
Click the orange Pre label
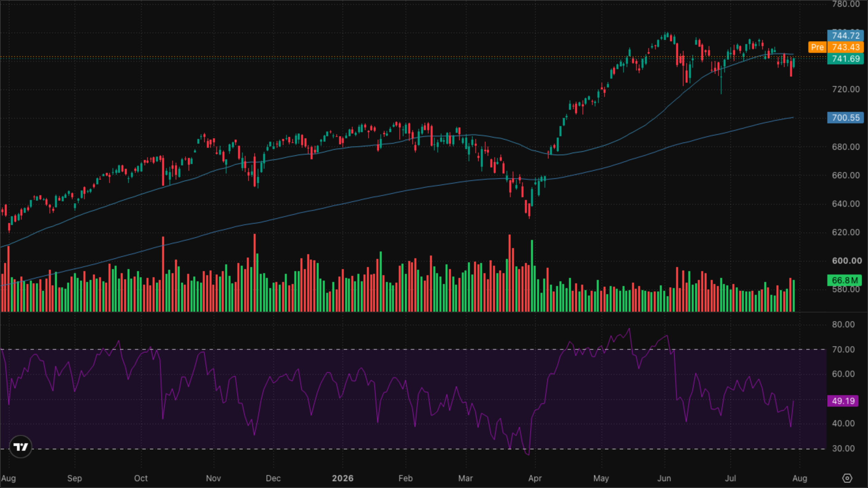[817, 47]
